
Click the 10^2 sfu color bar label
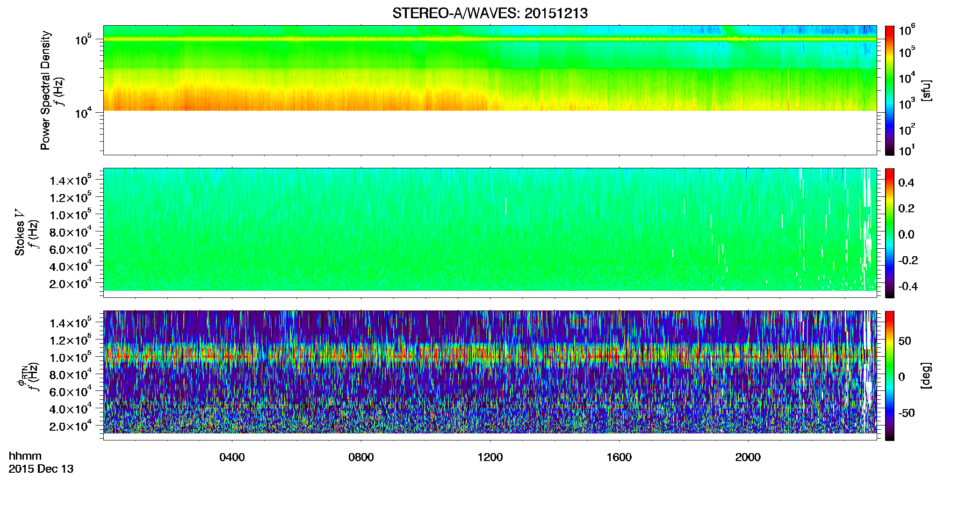click(907, 130)
